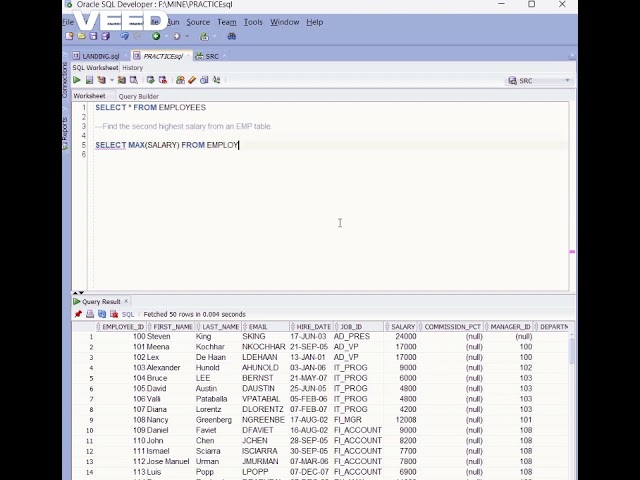Click the SQL Tuning Advisor icon
The image size is (640, 480).
[133, 80]
